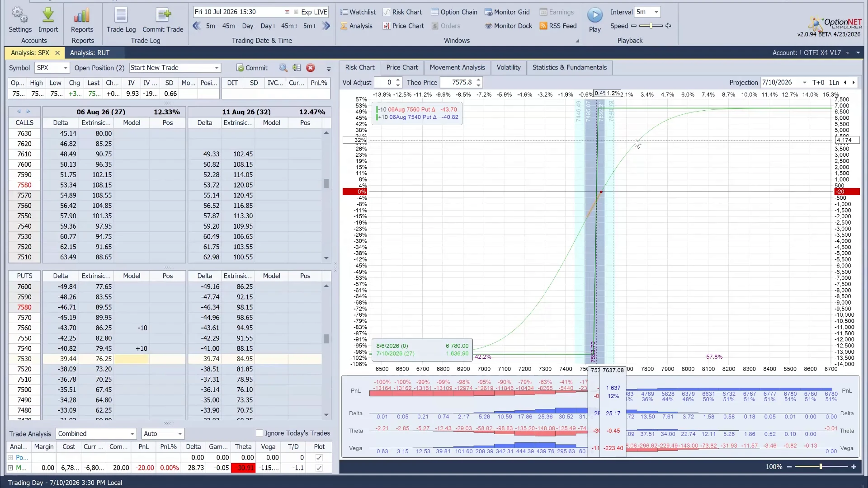
Task: Zoom out chart with minus icon
Action: (789, 467)
